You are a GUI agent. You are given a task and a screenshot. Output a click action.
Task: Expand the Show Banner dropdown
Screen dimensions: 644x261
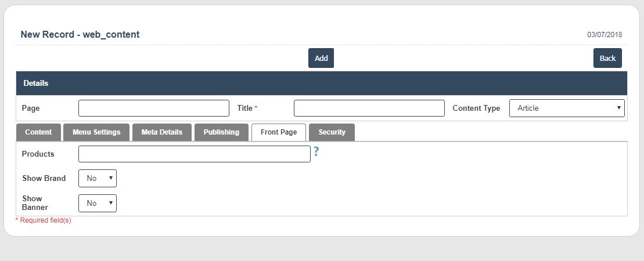pos(98,203)
